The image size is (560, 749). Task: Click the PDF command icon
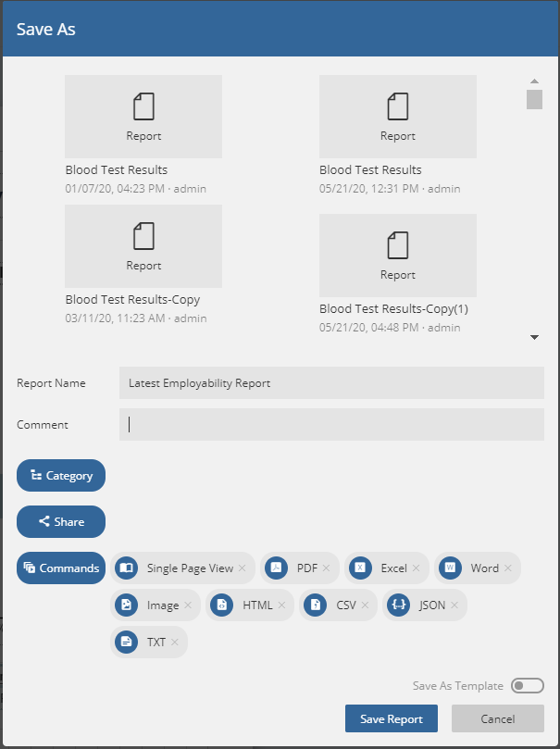277,568
